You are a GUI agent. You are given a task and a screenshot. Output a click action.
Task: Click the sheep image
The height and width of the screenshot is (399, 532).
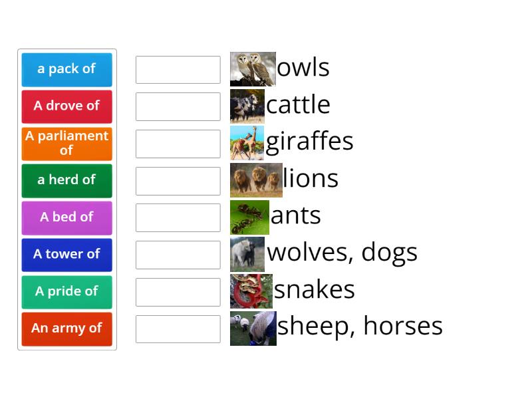tap(253, 327)
